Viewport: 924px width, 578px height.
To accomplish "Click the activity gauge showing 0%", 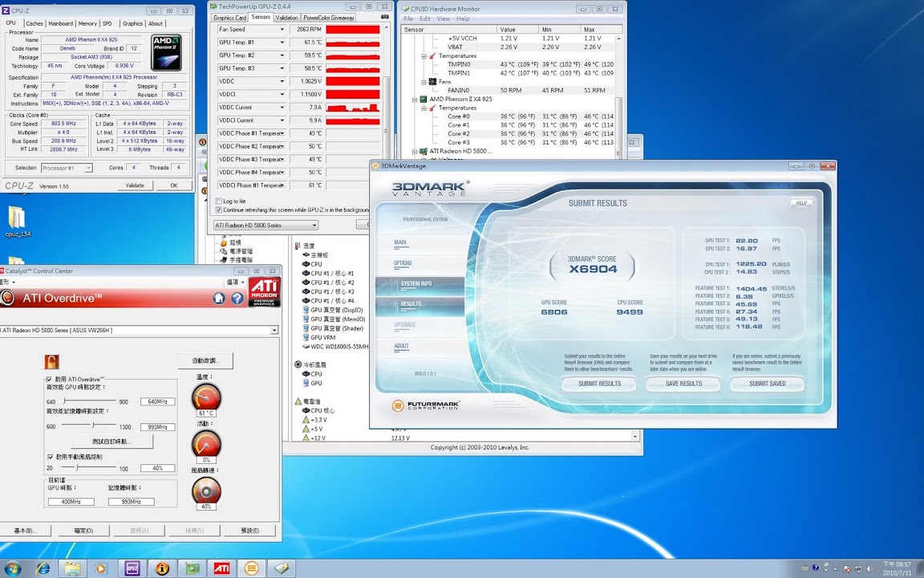I will 206,444.
